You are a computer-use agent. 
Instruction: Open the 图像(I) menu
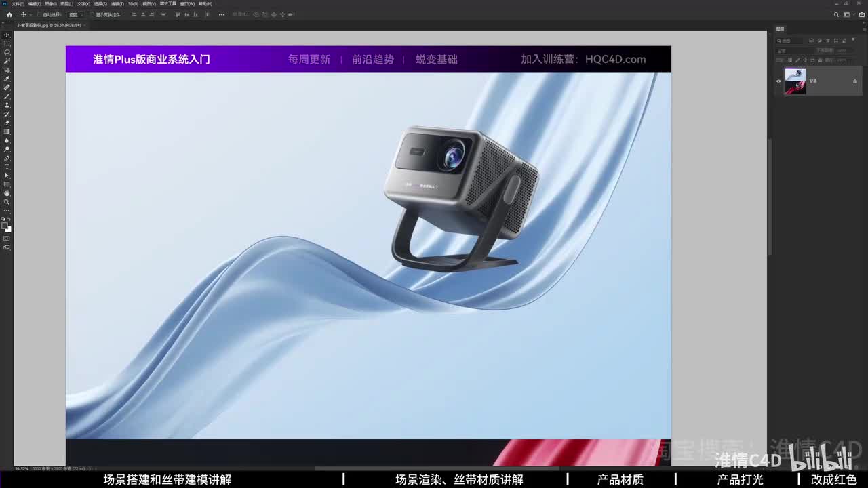[x=51, y=4]
